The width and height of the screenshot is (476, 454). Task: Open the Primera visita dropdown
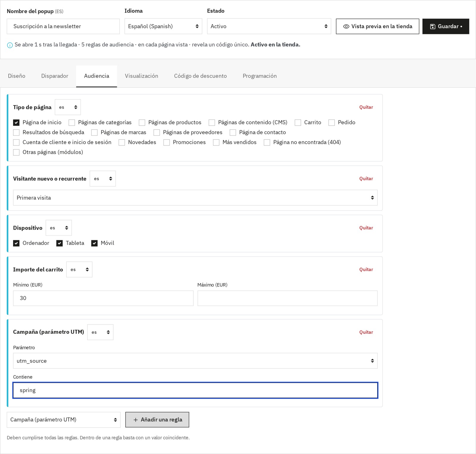pyautogui.click(x=195, y=198)
